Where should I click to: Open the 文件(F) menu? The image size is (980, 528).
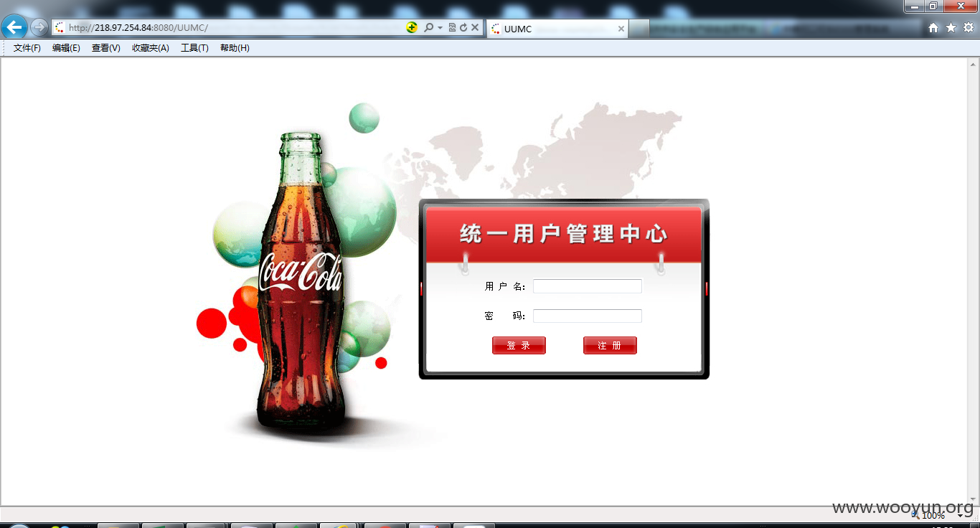click(x=27, y=48)
